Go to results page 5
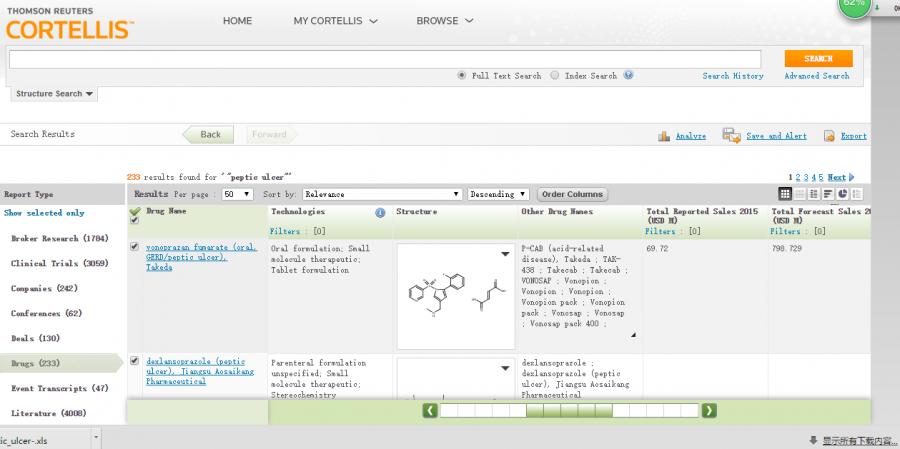The width and height of the screenshot is (900, 449). [x=821, y=177]
